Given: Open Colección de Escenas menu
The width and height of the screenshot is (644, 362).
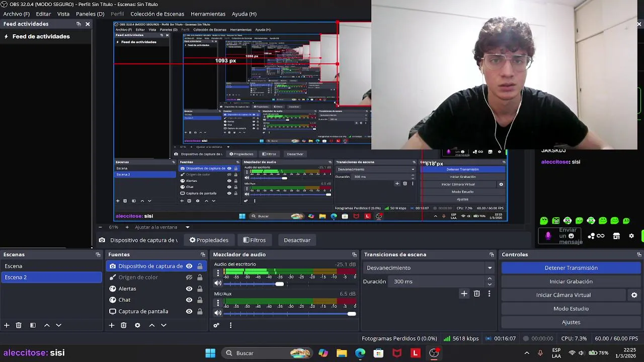Looking at the screenshot, I should click(157, 14).
